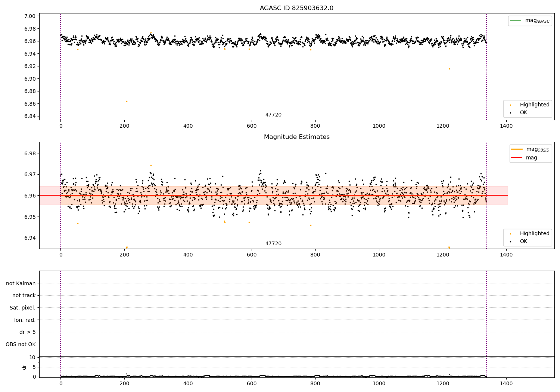Click the 'Magnitude Estimates' plot title
The height and width of the screenshot is (392, 560).
pos(296,137)
